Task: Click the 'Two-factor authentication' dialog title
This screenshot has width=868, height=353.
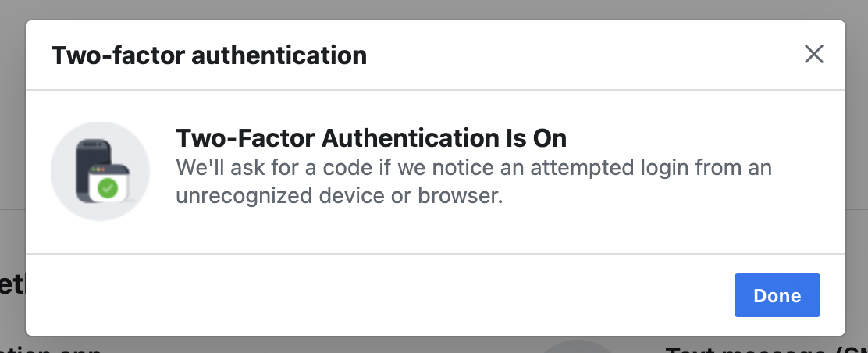Action: pos(208,55)
